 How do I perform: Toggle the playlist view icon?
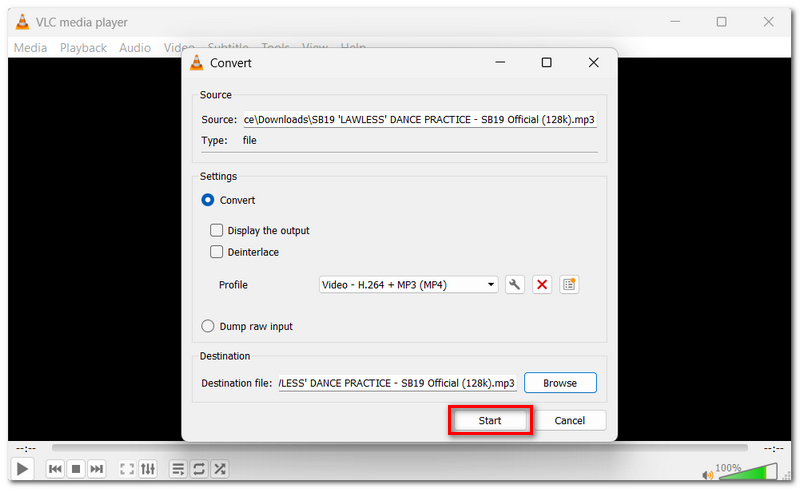[178, 469]
